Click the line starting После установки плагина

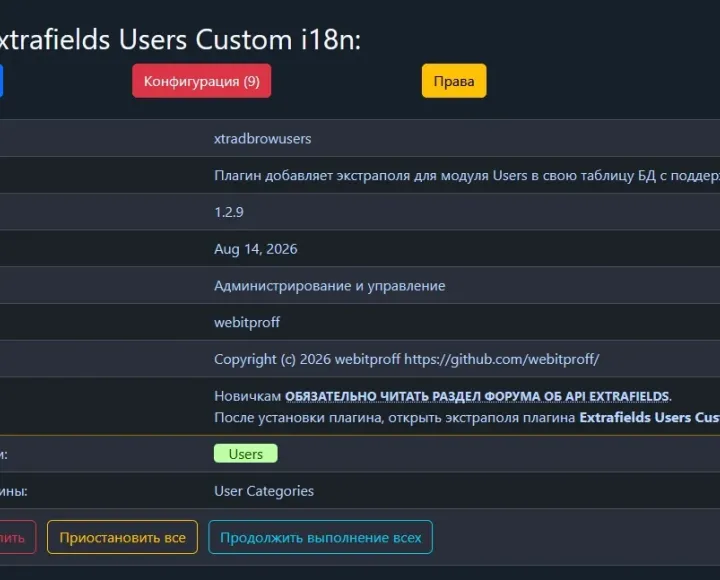pyautogui.click(x=467, y=417)
